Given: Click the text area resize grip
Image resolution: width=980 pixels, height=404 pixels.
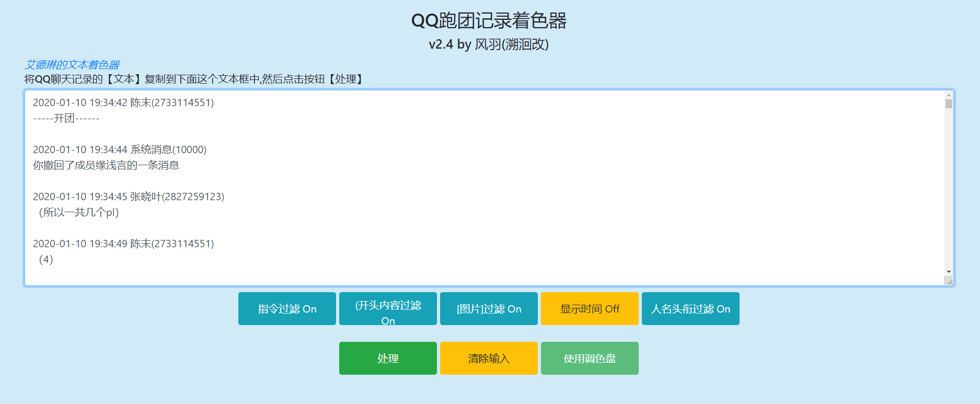Looking at the screenshot, I should click(x=949, y=281).
